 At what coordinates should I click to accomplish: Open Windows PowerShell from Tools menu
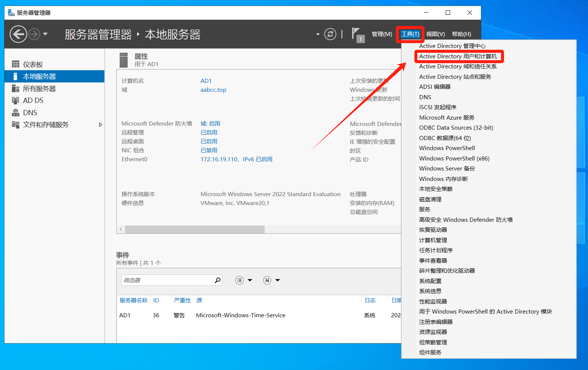tap(447, 148)
